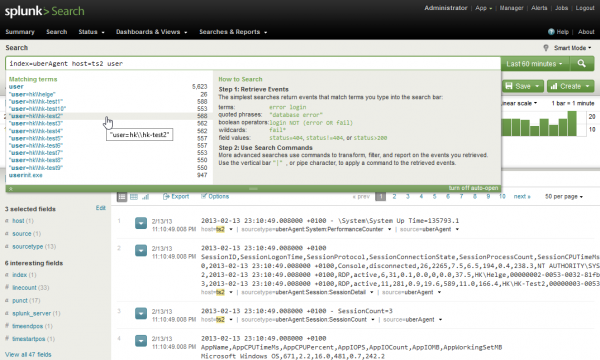Image resolution: width=600 pixels, height=360 pixels.
Task: Go to results page 10
Action: (x=502, y=197)
